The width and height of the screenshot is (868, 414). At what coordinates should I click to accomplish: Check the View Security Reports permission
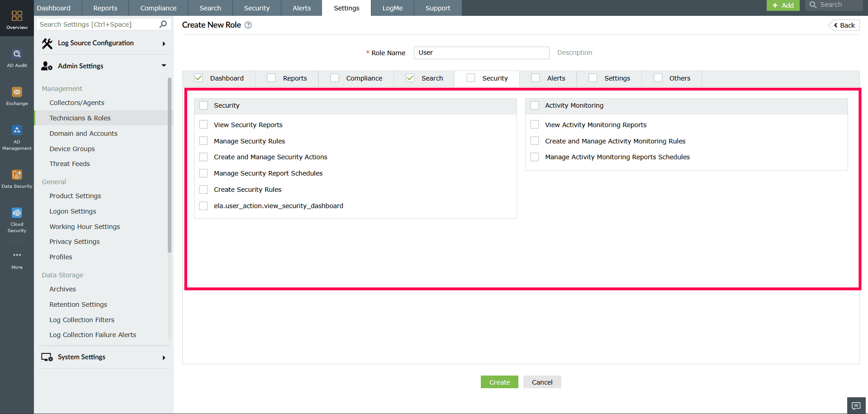(x=204, y=124)
